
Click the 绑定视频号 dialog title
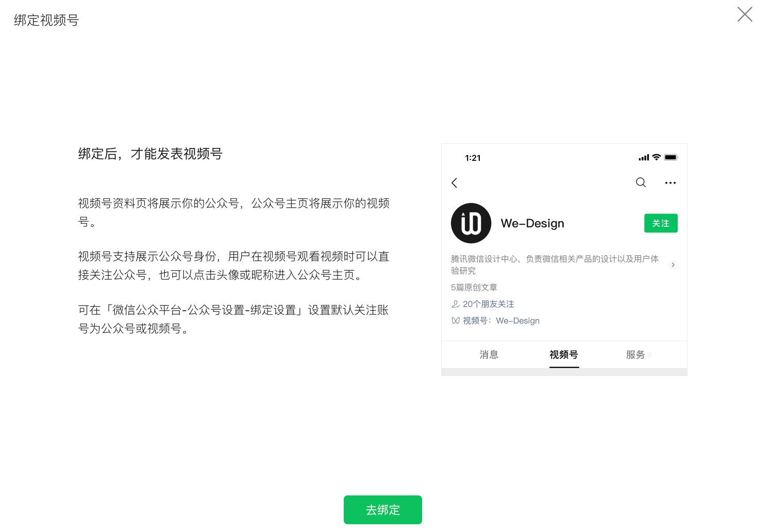coord(46,20)
